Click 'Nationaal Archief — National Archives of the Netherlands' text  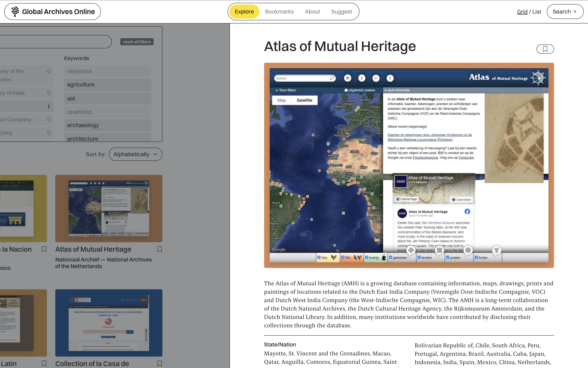[103, 263]
